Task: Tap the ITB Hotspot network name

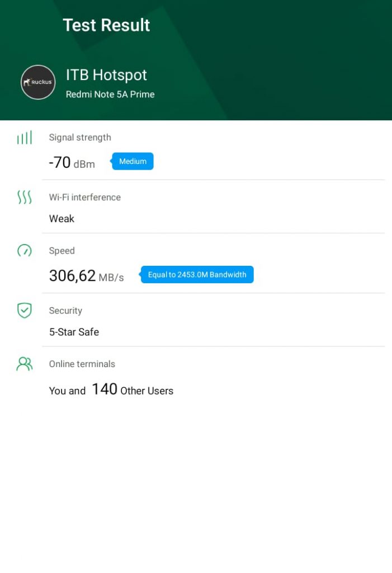Action: pyautogui.click(x=106, y=75)
